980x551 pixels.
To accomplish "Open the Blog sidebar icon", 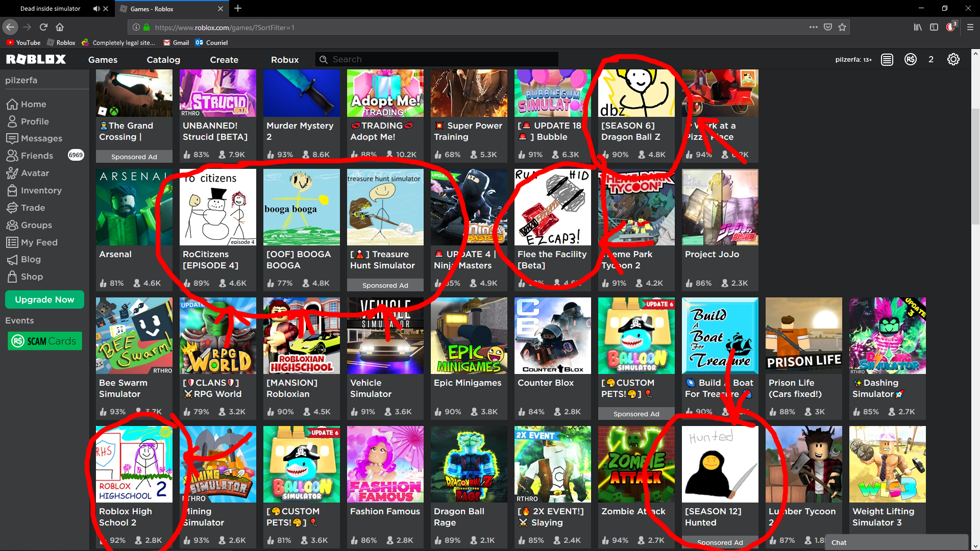I will tap(12, 259).
